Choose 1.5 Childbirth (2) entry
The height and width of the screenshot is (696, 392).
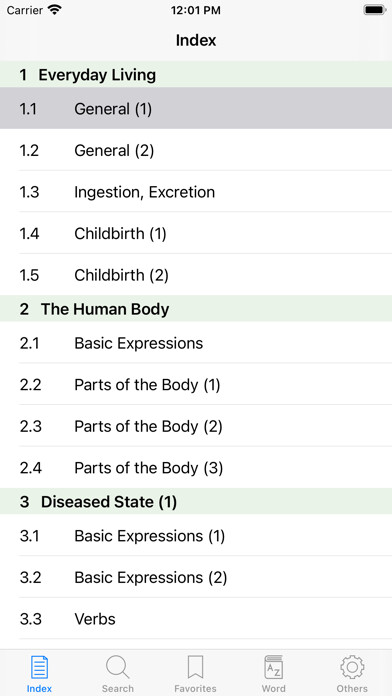(196, 275)
